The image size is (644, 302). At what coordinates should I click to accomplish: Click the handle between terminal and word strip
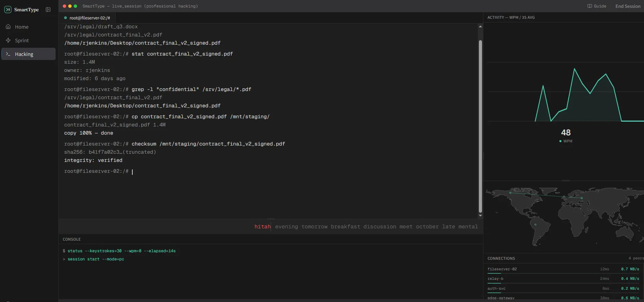click(x=271, y=219)
